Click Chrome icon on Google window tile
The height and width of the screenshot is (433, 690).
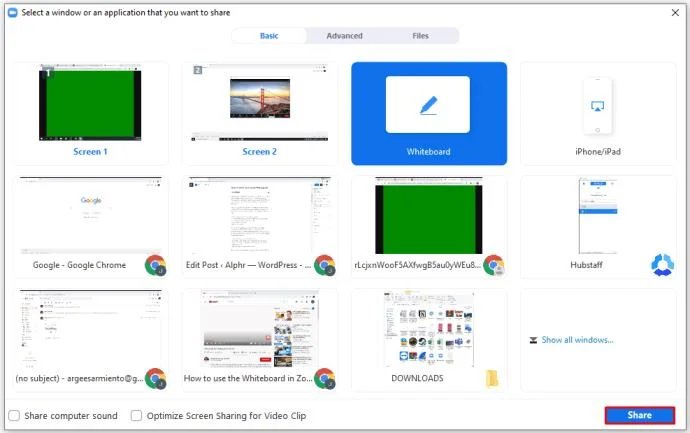point(155,265)
